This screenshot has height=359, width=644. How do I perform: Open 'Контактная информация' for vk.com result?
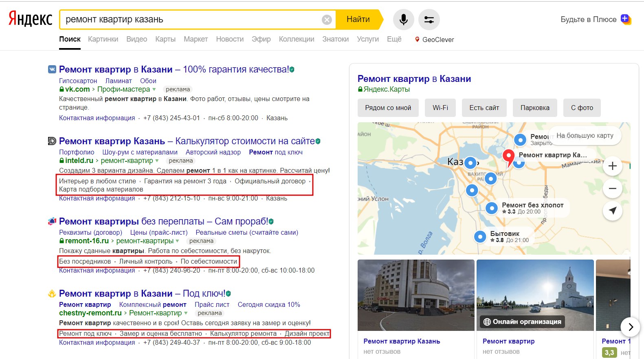97,118
